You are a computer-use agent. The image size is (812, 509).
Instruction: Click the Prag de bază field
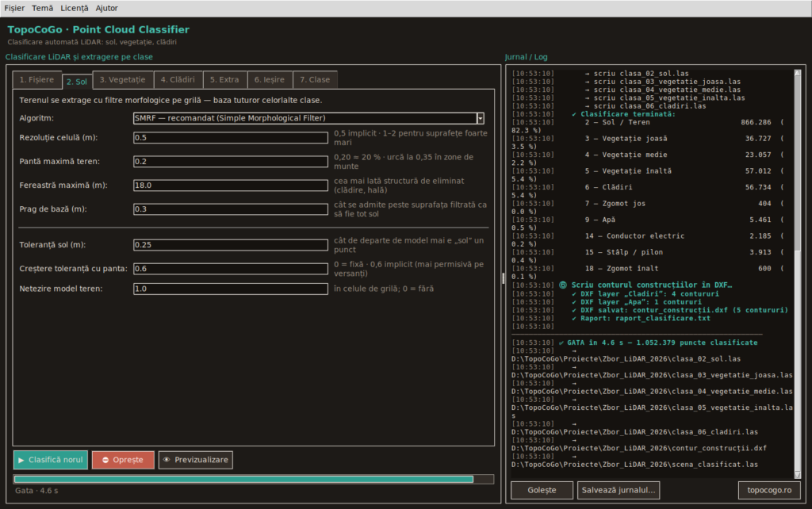coord(231,209)
